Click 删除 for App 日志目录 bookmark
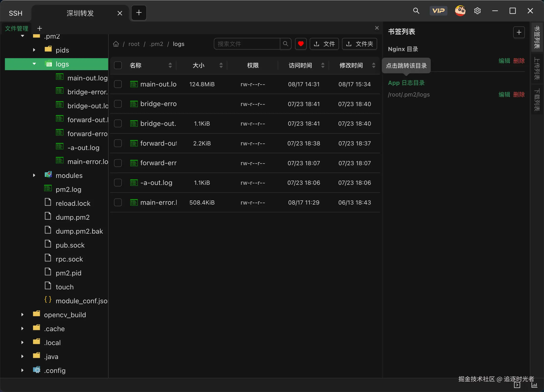The height and width of the screenshot is (392, 544). (x=519, y=95)
